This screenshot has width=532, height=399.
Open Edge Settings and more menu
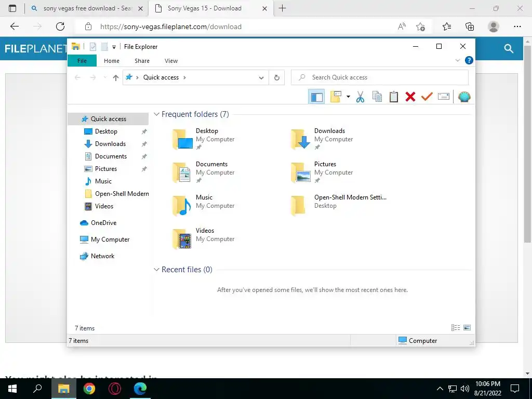517,26
